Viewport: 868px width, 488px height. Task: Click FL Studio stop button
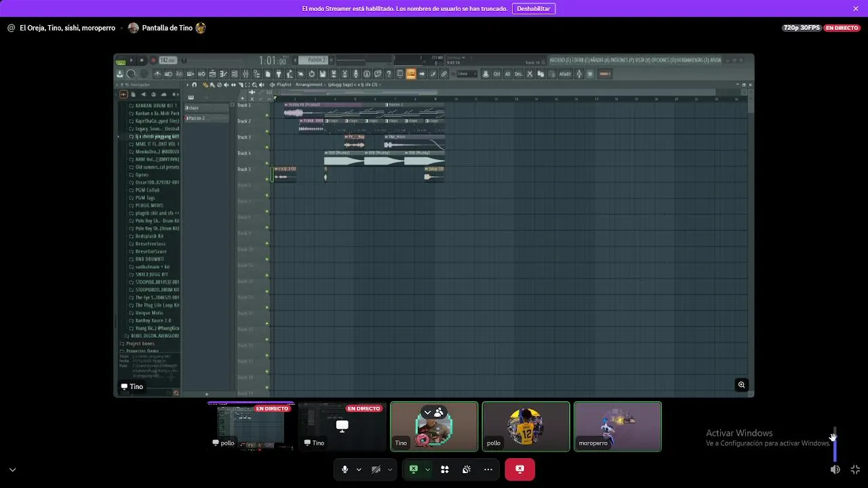coord(142,60)
